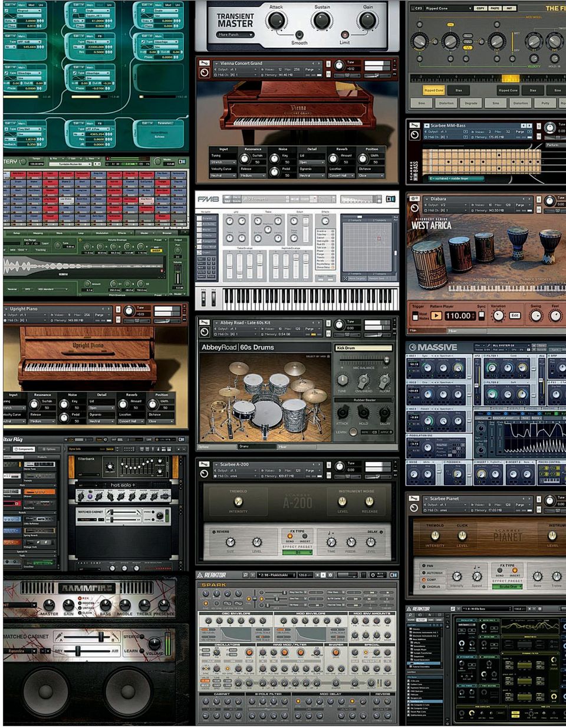Viewport: 566px width, 728px height.
Task: Click the Edit button in West Africa
Action: [x=515, y=315]
